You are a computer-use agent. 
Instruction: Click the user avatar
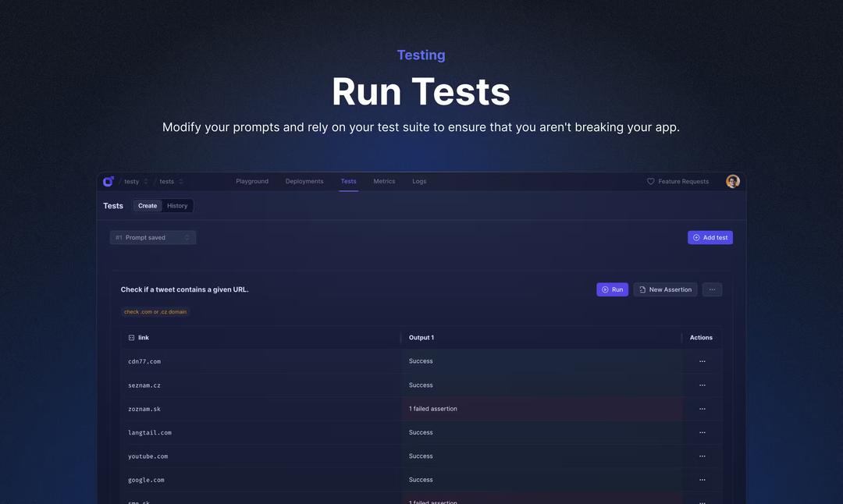click(x=732, y=182)
